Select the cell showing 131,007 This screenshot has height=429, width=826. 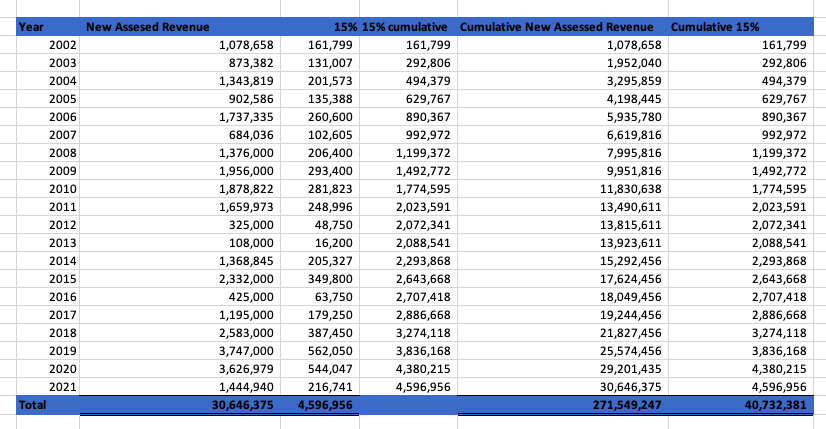[x=317, y=63]
